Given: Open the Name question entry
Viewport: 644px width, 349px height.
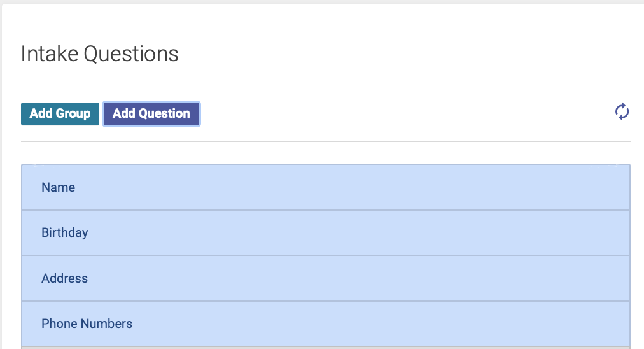Looking at the screenshot, I should click(x=326, y=187).
